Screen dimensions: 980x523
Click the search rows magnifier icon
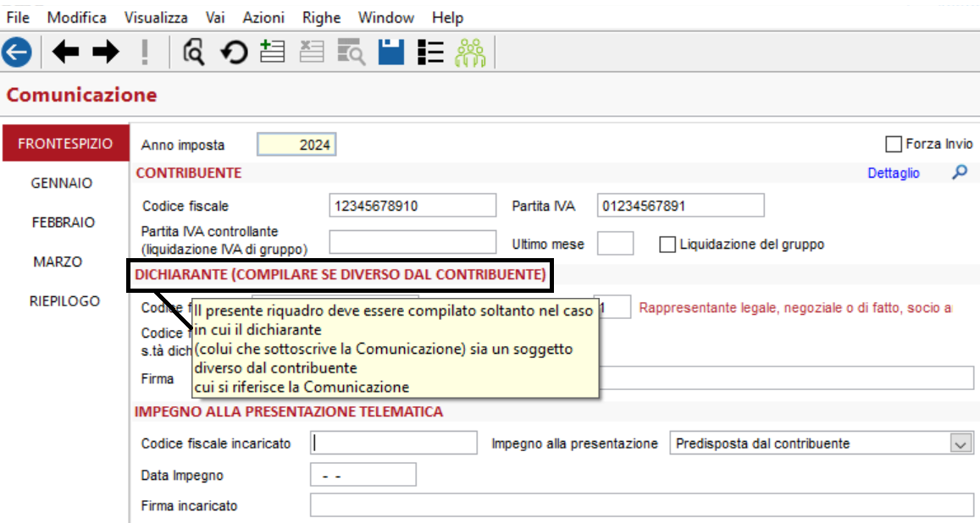coord(352,52)
